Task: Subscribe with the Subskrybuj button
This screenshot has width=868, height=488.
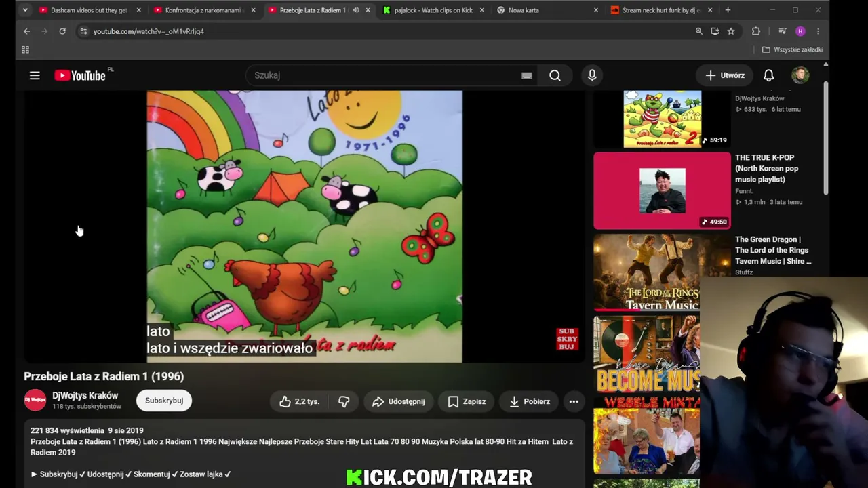Action: (x=164, y=401)
